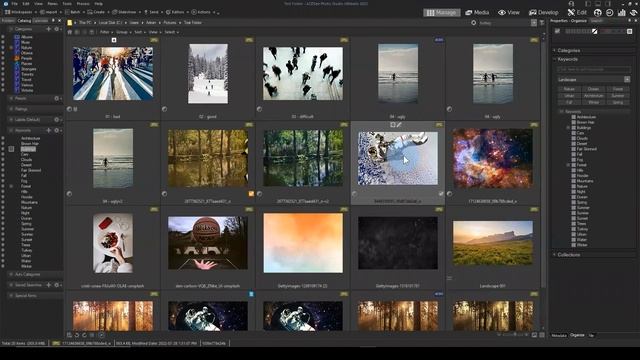Open the File menu
Image resolution: width=640 pixels, height=360 pixels.
click(14, 4)
